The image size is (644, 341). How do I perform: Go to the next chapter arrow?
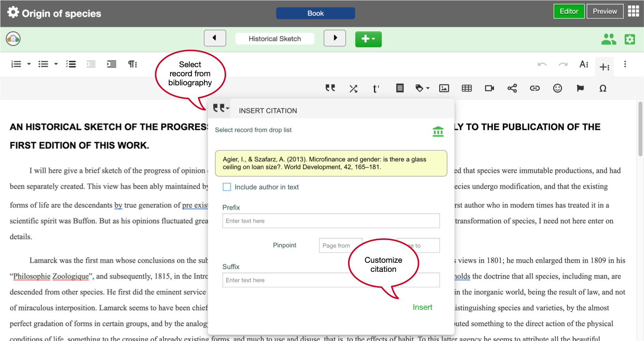[335, 38]
